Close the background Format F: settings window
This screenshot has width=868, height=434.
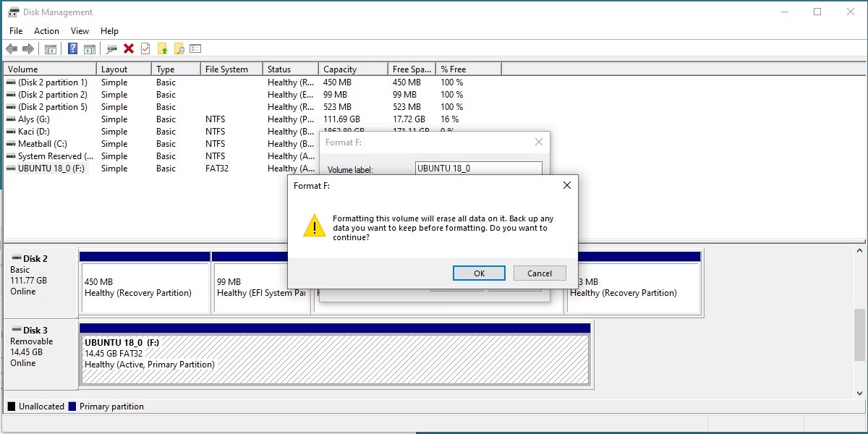tap(538, 142)
